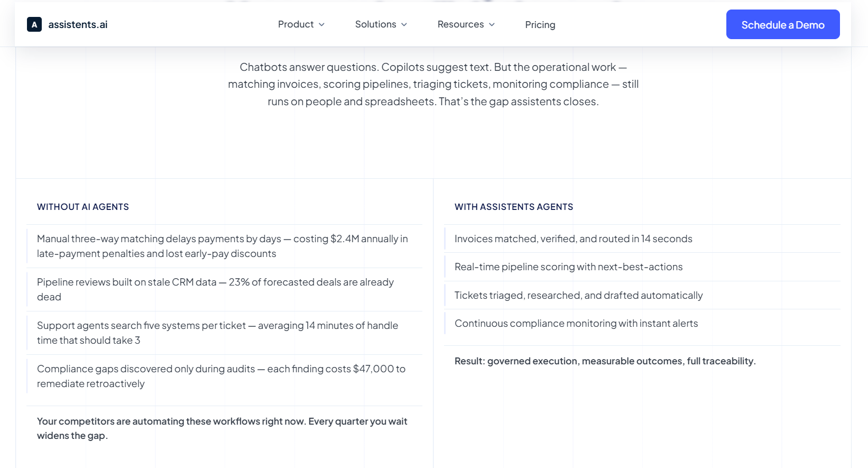Click Schedule a Demo button

(x=783, y=24)
